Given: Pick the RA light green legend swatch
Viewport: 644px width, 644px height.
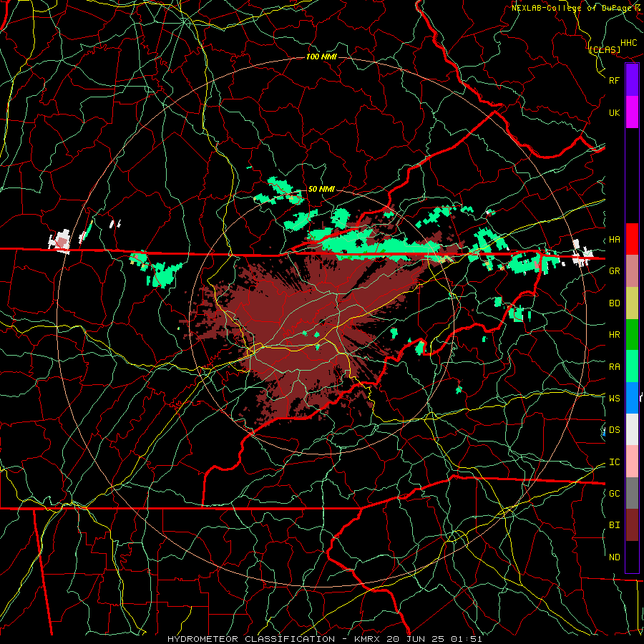Looking at the screenshot, I should pos(632,366).
